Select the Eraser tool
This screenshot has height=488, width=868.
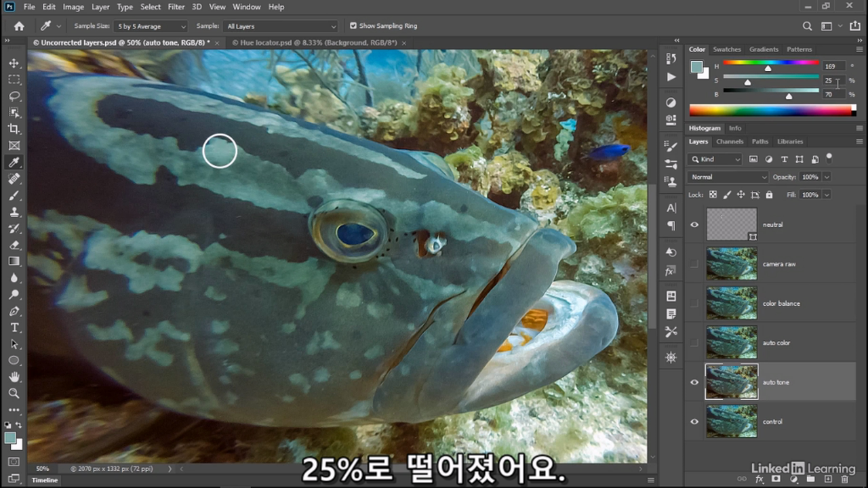pyautogui.click(x=14, y=245)
